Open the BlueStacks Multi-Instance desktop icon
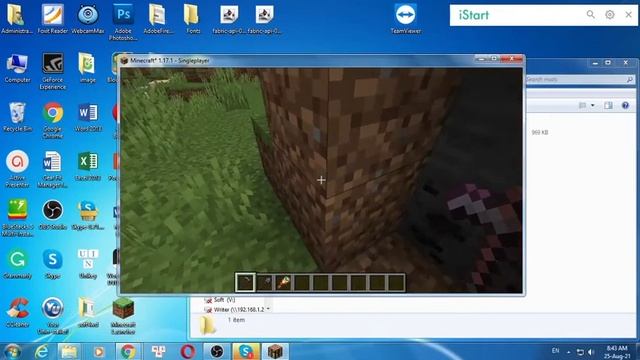This screenshot has height=360, width=640. pyautogui.click(x=18, y=218)
